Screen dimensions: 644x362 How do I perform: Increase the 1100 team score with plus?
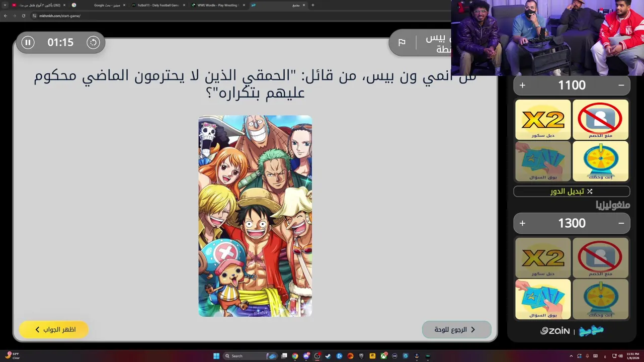(x=522, y=85)
